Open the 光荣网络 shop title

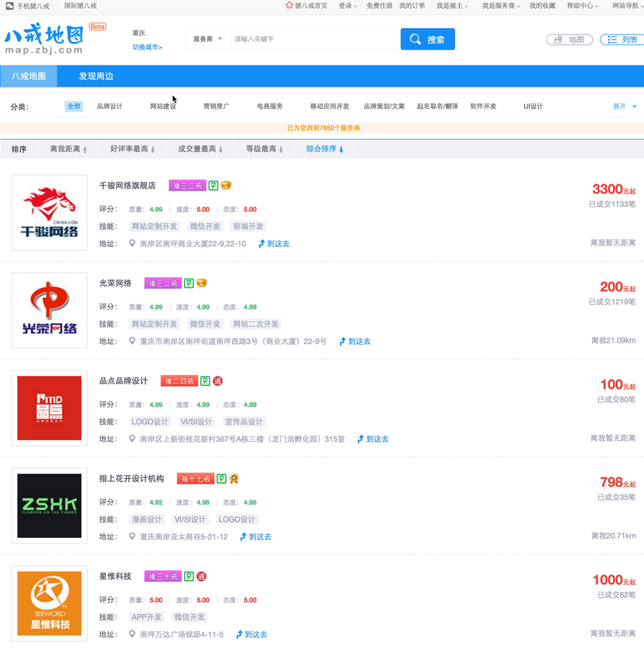point(115,283)
